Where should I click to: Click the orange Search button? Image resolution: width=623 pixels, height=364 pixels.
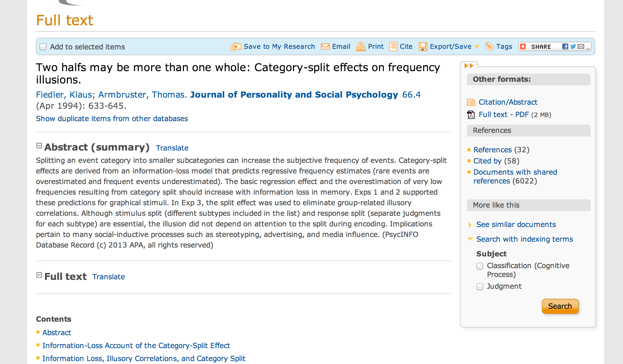click(560, 306)
